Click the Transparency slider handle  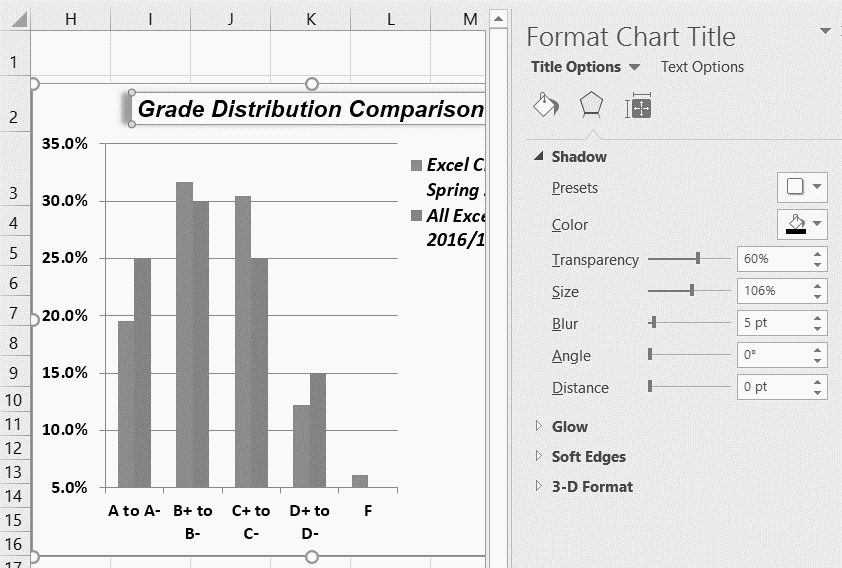coord(698,258)
